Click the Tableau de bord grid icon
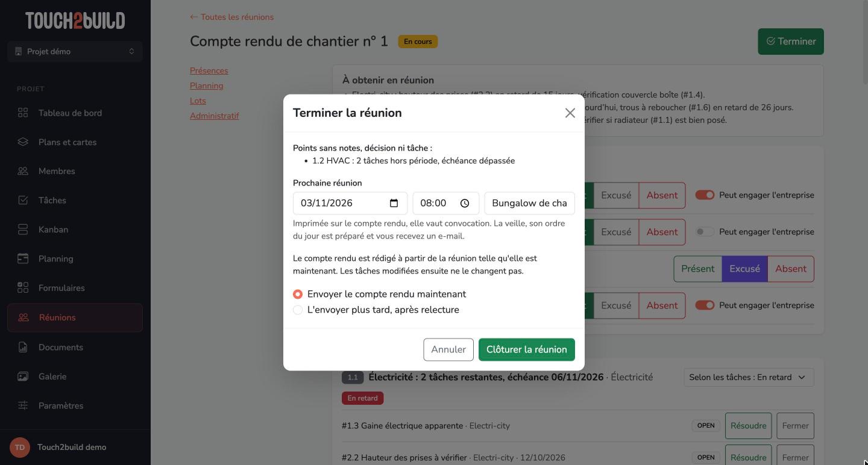Image resolution: width=868 pixels, height=465 pixels. 23,113
